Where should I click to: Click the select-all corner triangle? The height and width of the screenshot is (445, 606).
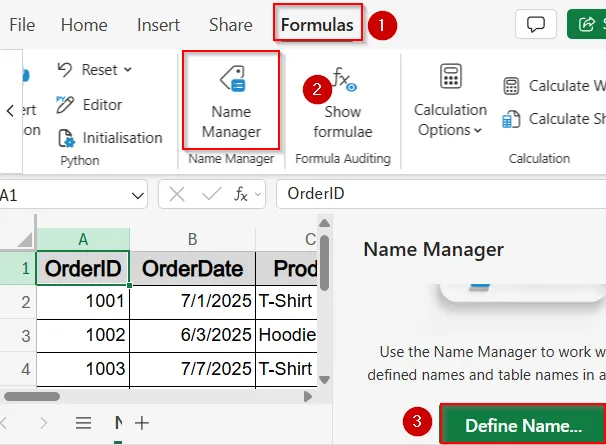(x=25, y=240)
